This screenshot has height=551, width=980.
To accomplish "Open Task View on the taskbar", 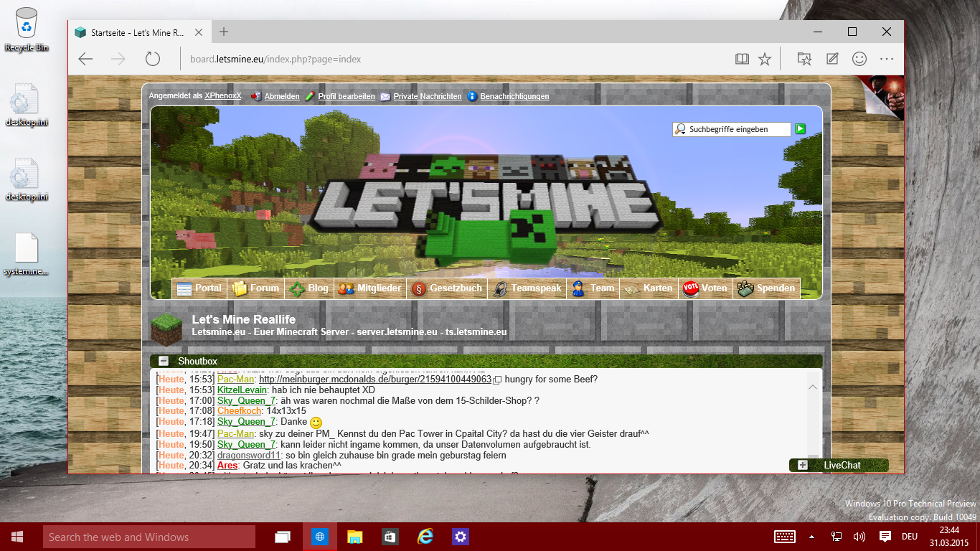I will point(283,537).
